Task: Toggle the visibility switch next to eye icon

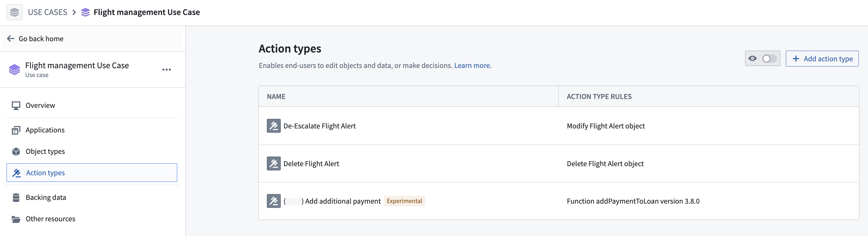Action: pyautogui.click(x=769, y=59)
